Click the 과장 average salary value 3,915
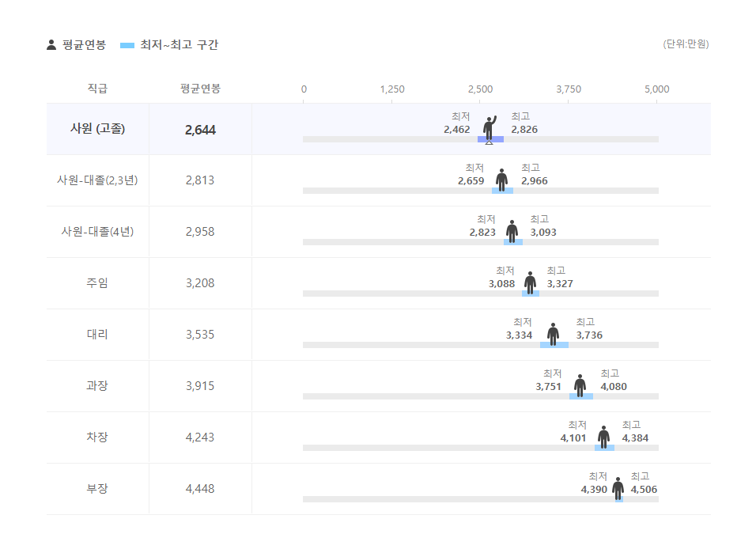Screen dimensions: 756x553 200,386
